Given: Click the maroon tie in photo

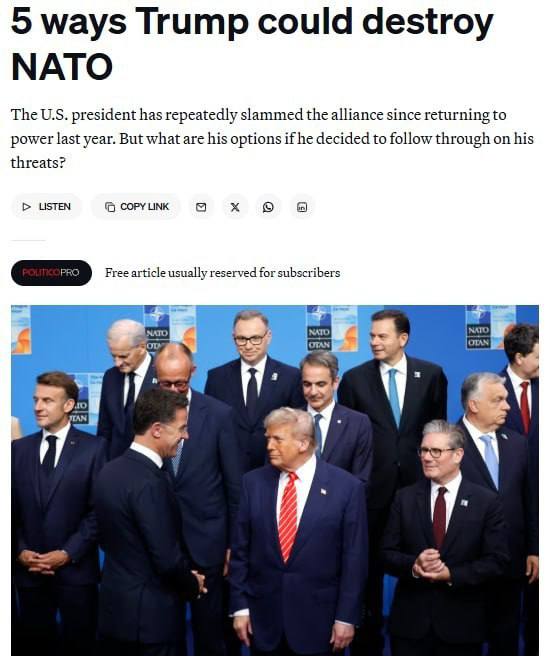Looking at the screenshot, I should tap(440, 518).
